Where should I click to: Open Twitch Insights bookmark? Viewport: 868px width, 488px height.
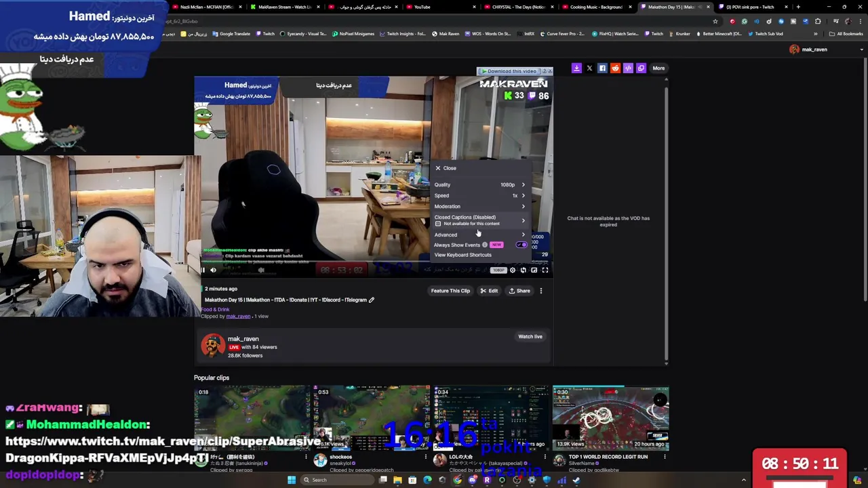pos(403,34)
